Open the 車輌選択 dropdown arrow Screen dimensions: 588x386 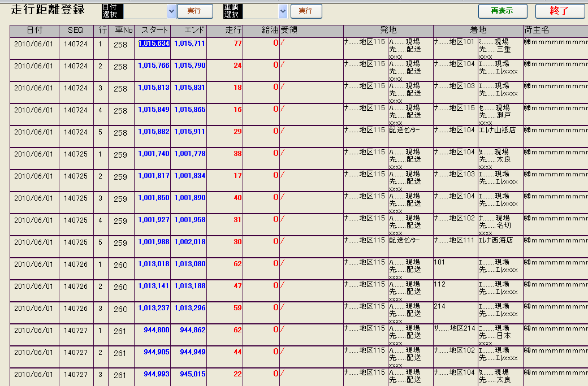[x=283, y=11]
